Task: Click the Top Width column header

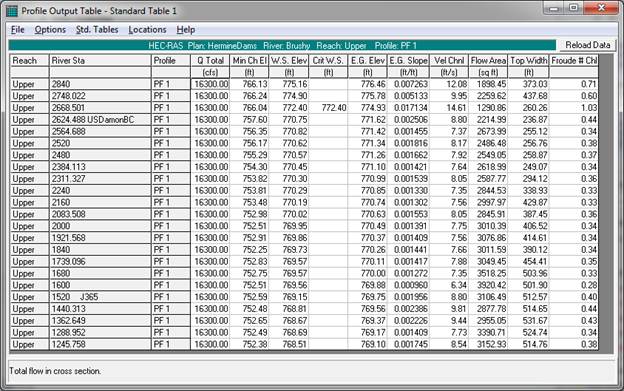Action: tap(528, 61)
